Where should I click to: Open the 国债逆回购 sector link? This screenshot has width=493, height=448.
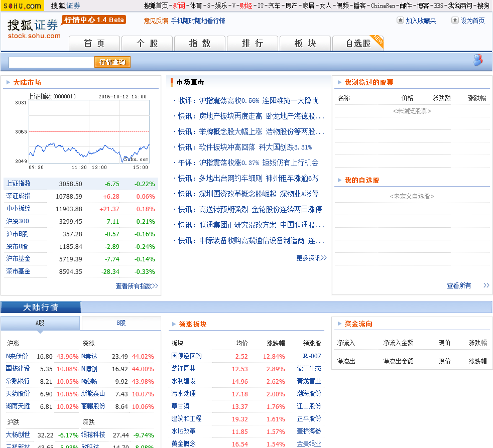click(x=186, y=356)
